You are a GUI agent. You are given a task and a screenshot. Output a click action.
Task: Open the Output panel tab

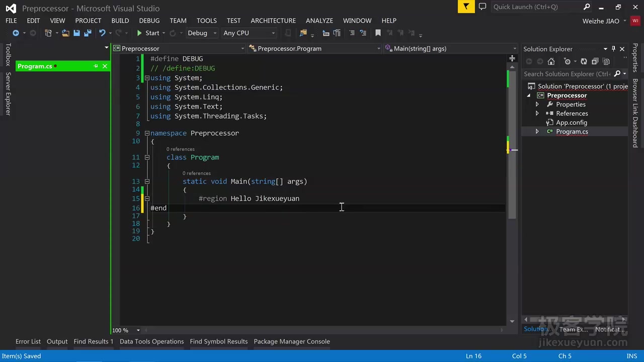(57, 341)
